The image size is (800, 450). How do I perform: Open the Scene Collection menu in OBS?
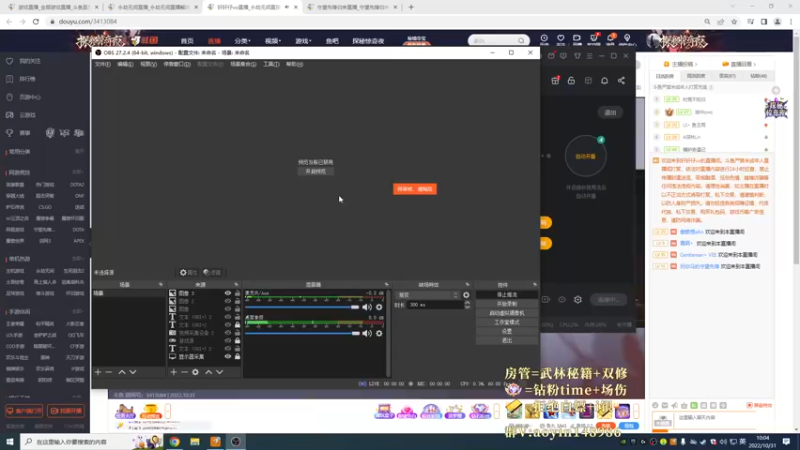click(x=243, y=64)
